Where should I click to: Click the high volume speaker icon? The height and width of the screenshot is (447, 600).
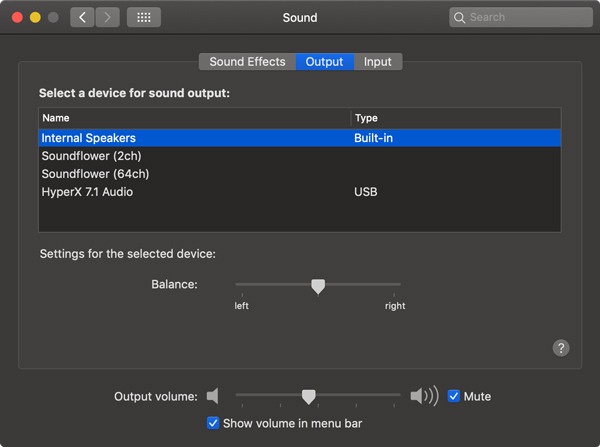(424, 396)
